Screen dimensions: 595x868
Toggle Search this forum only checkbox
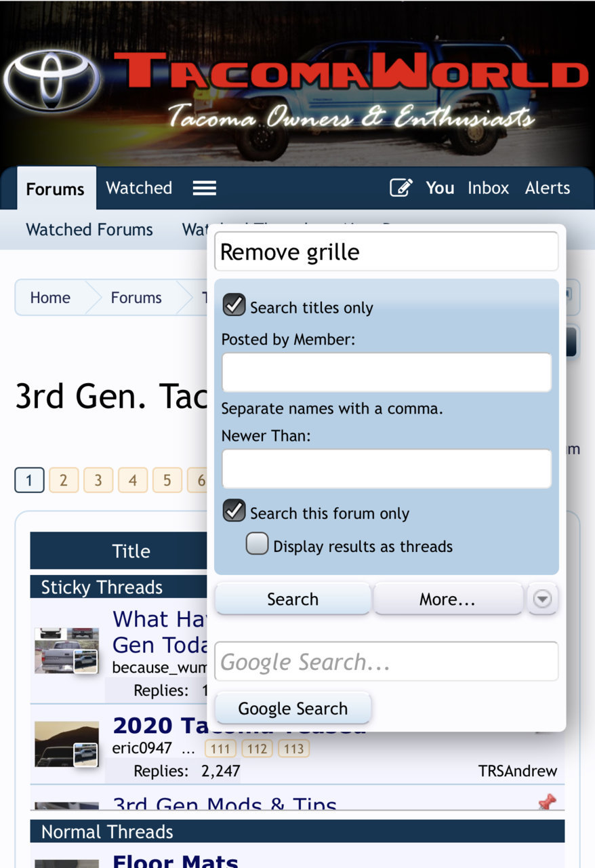234,511
